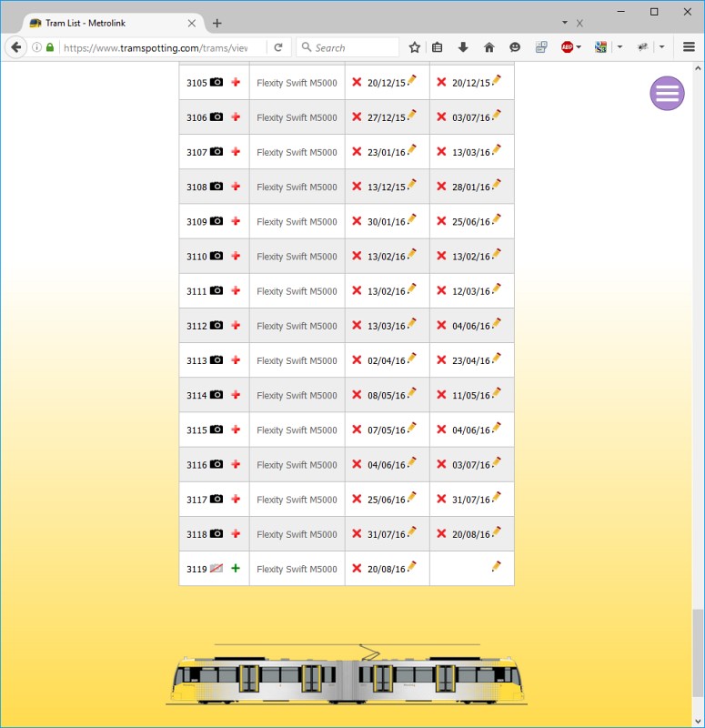Screen dimensions: 705x728
Task: Click red plus icon for tram 3112
Action: pyautogui.click(x=236, y=326)
